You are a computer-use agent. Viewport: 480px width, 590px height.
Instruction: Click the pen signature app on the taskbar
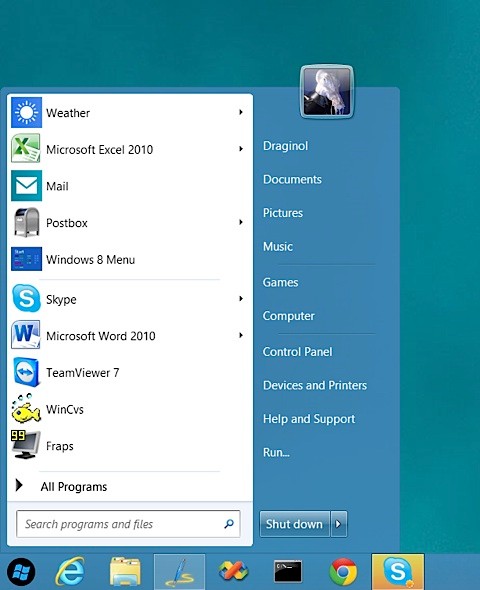coord(179,572)
